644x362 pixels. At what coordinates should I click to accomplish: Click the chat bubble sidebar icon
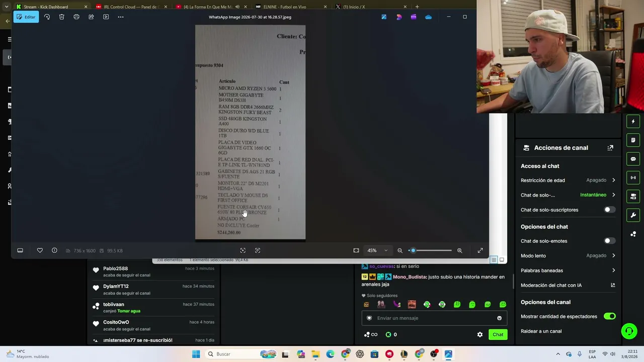point(633,159)
